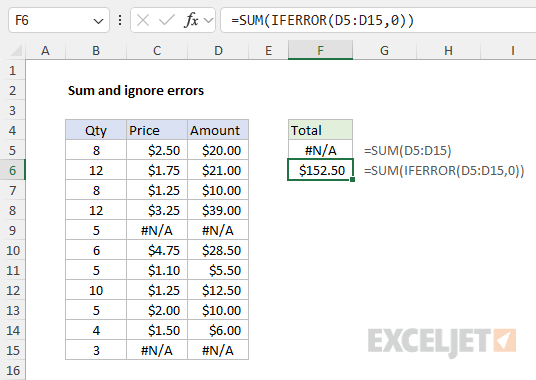Click the Qty cell showing 3
Viewport: 536px width, 380px height.
click(96, 350)
